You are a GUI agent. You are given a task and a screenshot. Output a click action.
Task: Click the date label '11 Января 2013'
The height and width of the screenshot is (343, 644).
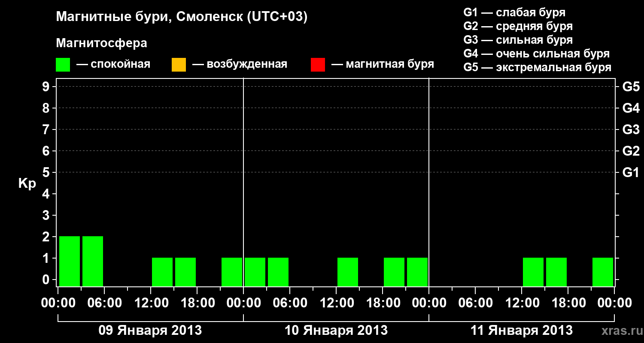point(522,330)
